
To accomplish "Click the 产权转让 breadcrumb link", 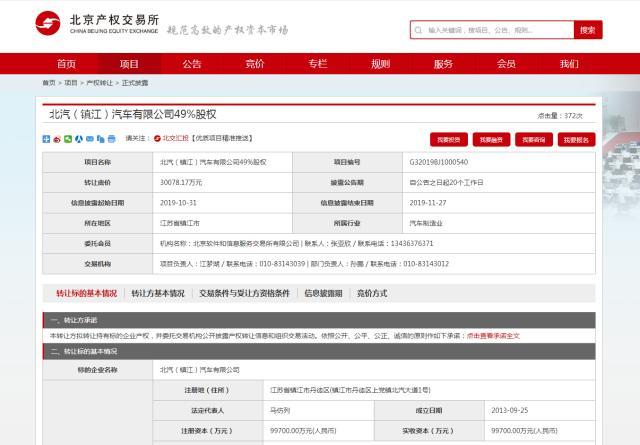I will (x=100, y=83).
